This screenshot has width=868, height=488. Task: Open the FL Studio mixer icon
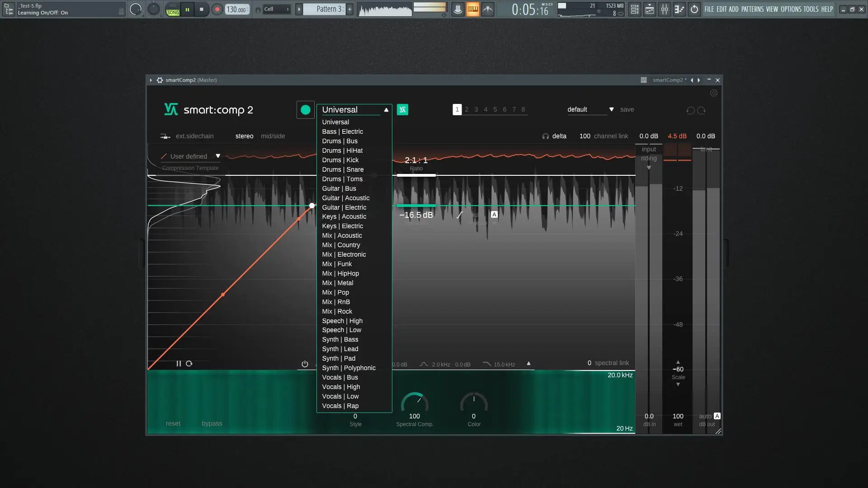click(x=665, y=9)
